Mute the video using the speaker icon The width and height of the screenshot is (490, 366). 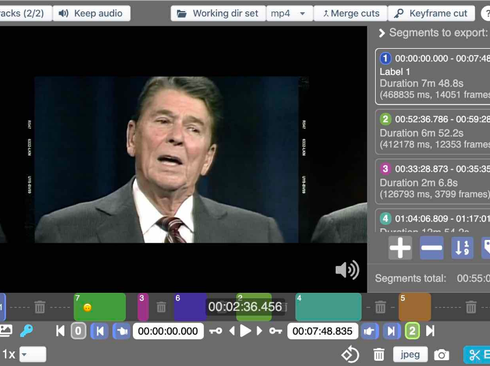pos(347,270)
